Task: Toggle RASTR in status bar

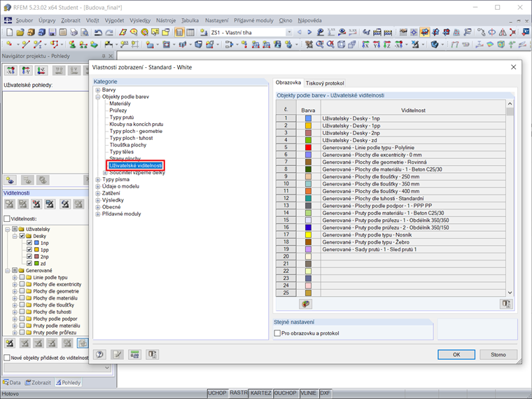Action: [238, 393]
